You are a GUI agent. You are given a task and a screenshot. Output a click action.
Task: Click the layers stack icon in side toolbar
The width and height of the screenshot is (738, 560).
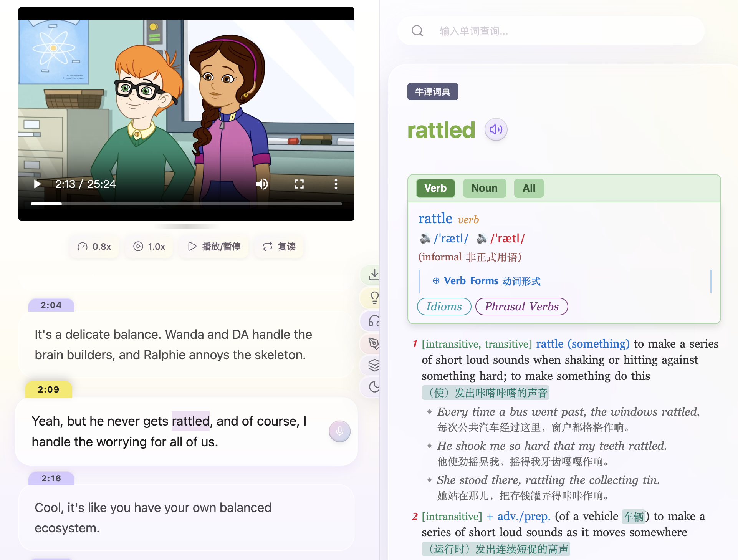coord(374,365)
